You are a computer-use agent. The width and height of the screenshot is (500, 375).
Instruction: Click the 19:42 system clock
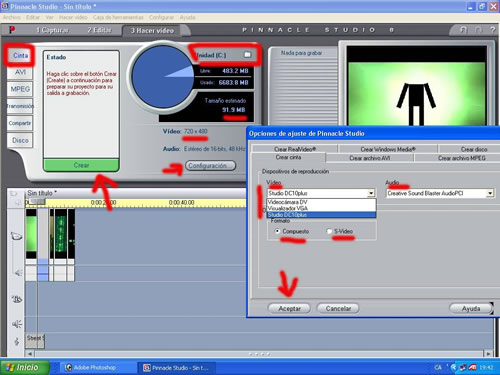pyautogui.click(x=486, y=367)
